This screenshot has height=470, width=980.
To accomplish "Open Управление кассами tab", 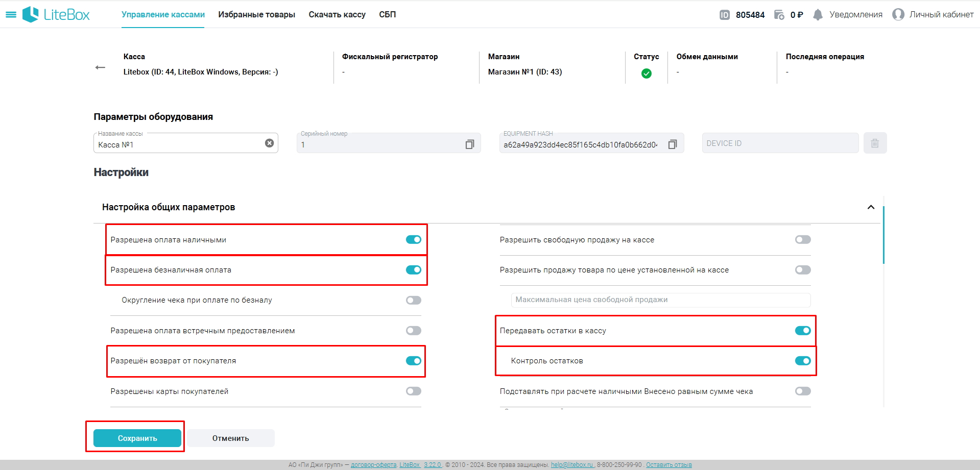I will [x=163, y=15].
